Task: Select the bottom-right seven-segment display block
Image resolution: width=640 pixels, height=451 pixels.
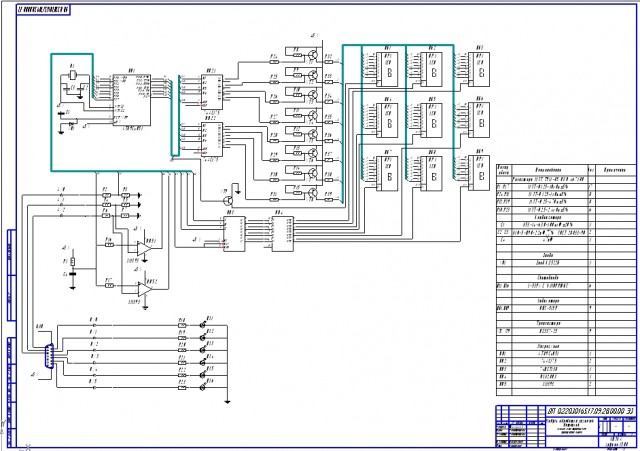Action: point(478,173)
